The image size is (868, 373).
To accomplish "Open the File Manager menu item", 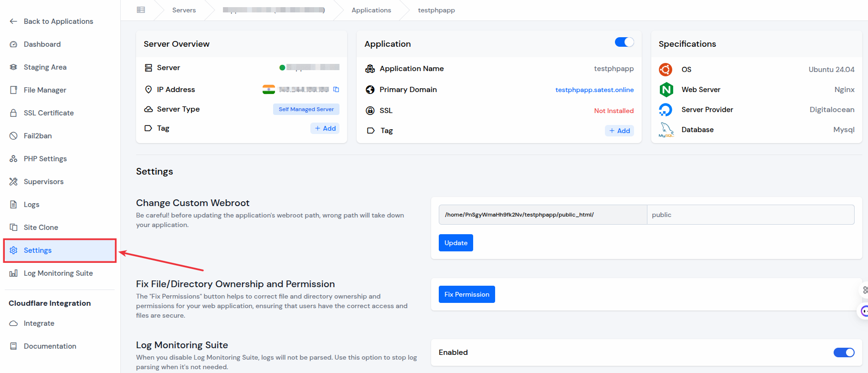I will click(45, 90).
